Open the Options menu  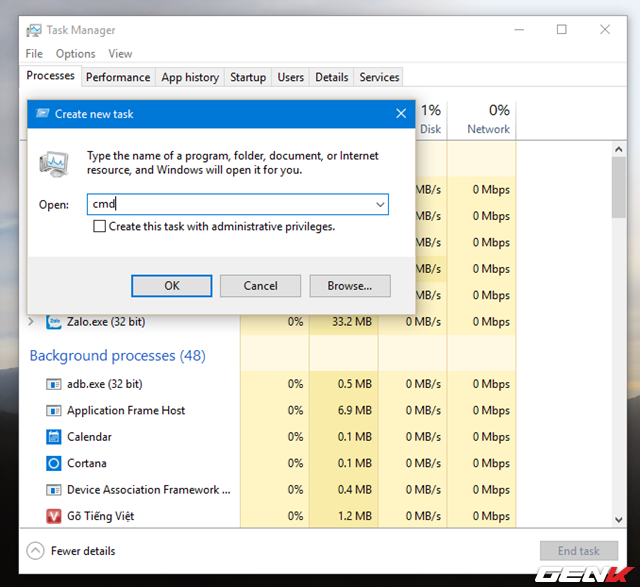tap(75, 54)
